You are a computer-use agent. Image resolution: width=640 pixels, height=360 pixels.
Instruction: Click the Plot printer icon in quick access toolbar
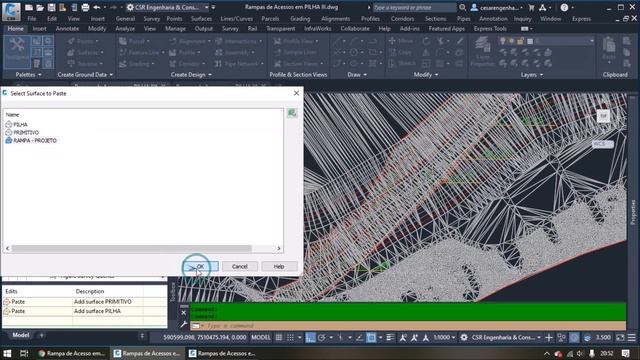(85, 7)
